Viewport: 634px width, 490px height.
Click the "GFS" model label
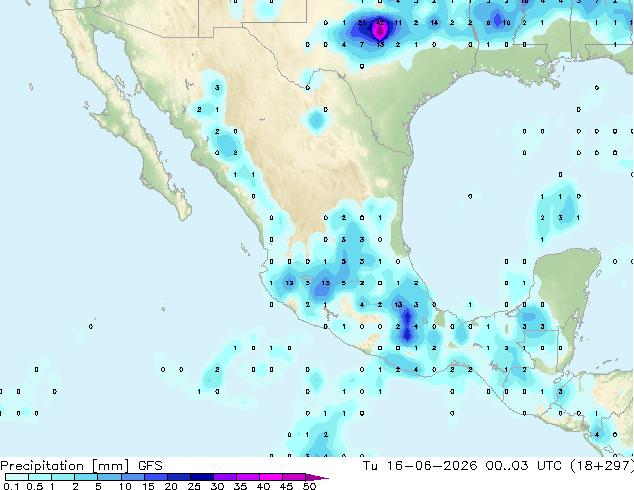pos(150,466)
